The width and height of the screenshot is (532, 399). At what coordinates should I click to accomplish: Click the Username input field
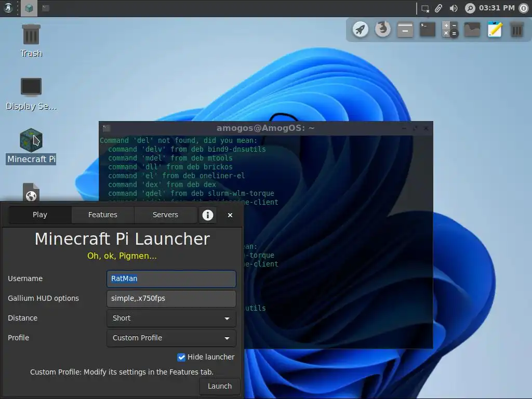[171, 278]
